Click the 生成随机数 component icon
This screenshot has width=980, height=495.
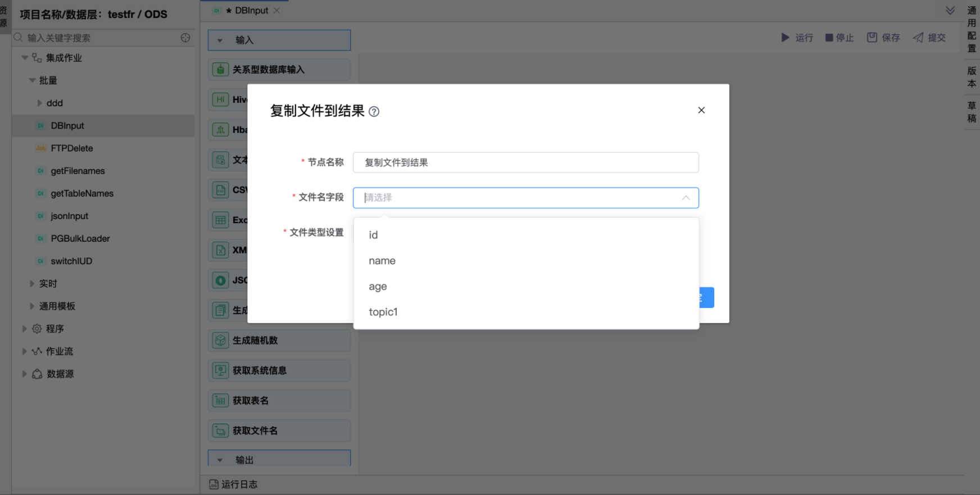click(220, 340)
